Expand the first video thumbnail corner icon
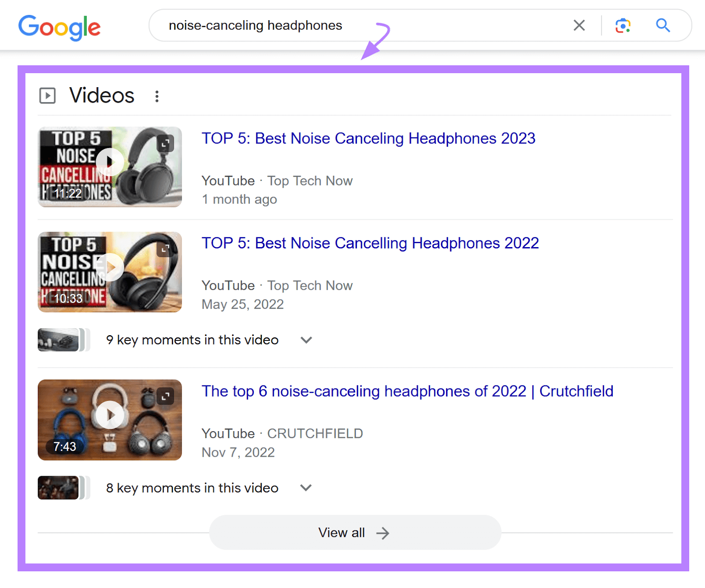 pyautogui.click(x=166, y=143)
